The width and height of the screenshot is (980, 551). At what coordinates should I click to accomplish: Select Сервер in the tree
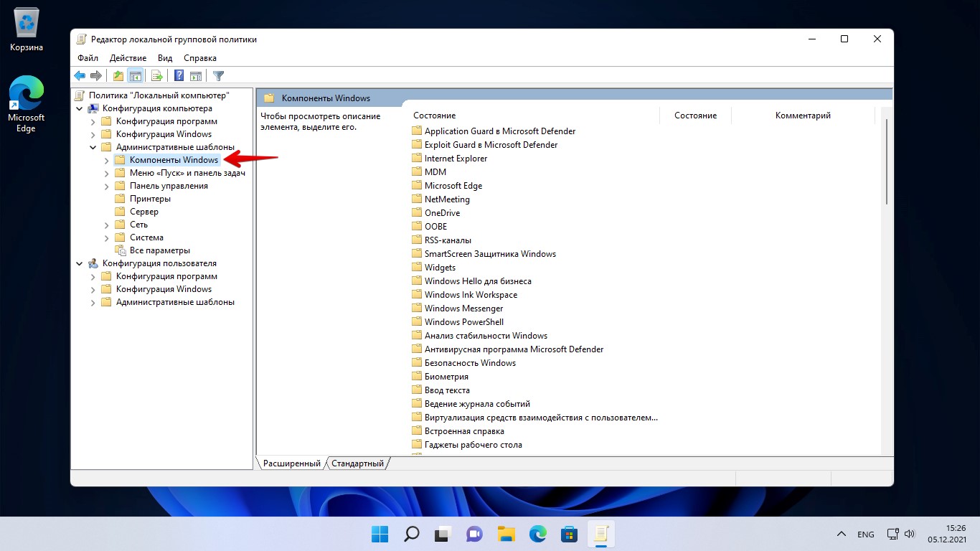[x=144, y=212]
